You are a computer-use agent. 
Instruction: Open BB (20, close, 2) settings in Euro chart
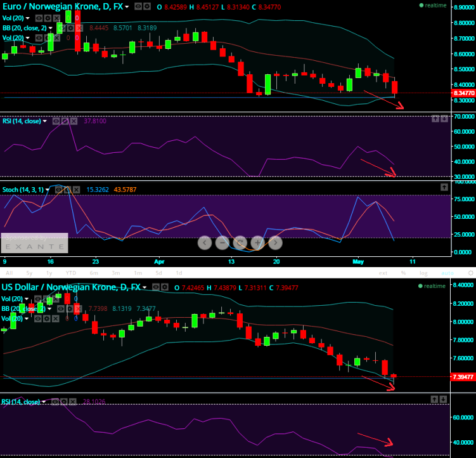70,28
